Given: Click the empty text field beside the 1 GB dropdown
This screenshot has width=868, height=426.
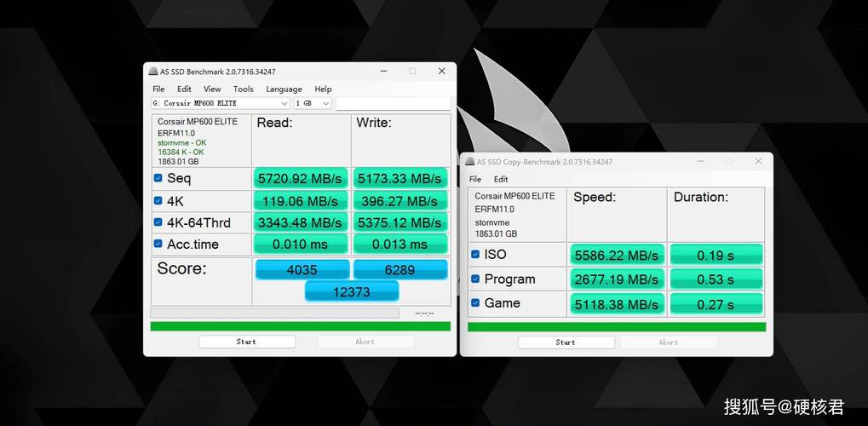Looking at the screenshot, I should (393, 104).
